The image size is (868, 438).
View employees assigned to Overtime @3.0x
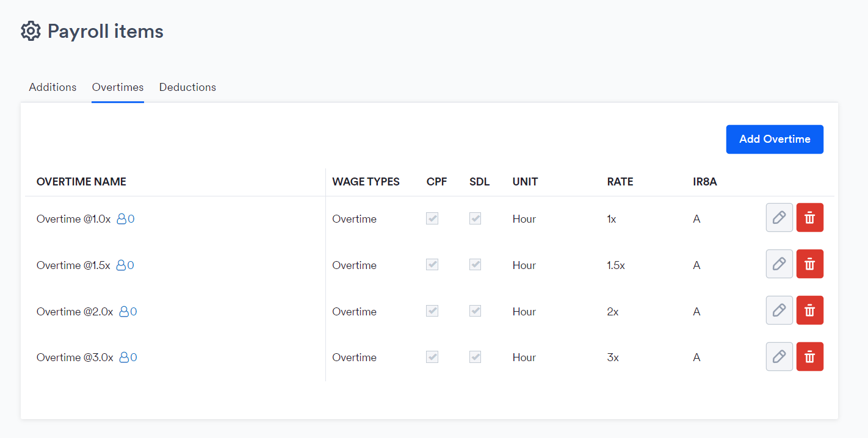[x=128, y=357]
